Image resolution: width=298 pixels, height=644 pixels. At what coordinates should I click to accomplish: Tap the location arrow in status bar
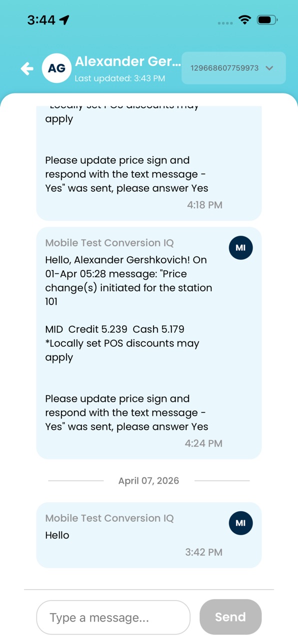pyautogui.click(x=64, y=19)
